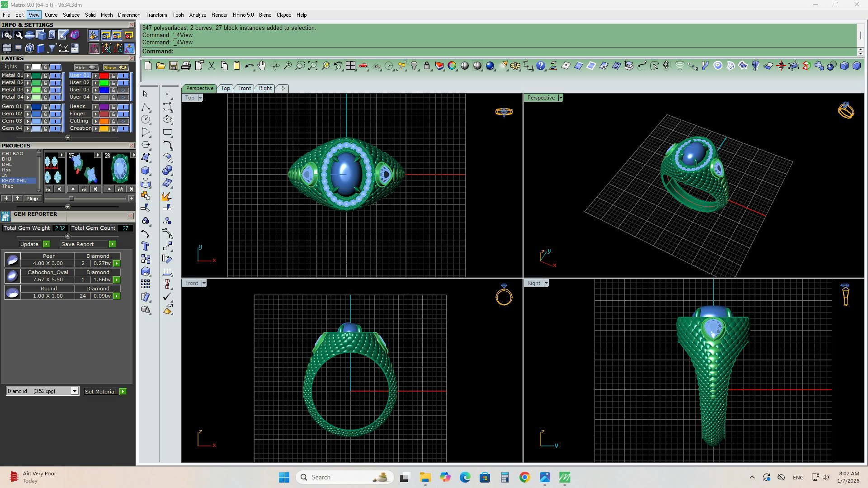Click the Save Report button
Image resolution: width=868 pixels, height=488 pixels.
coord(77,244)
